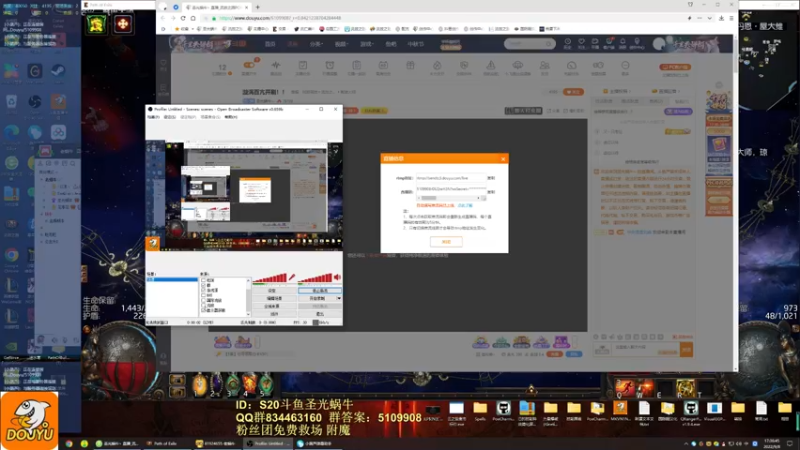
Task: Close the stream info dialog with X
Action: (x=503, y=159)
